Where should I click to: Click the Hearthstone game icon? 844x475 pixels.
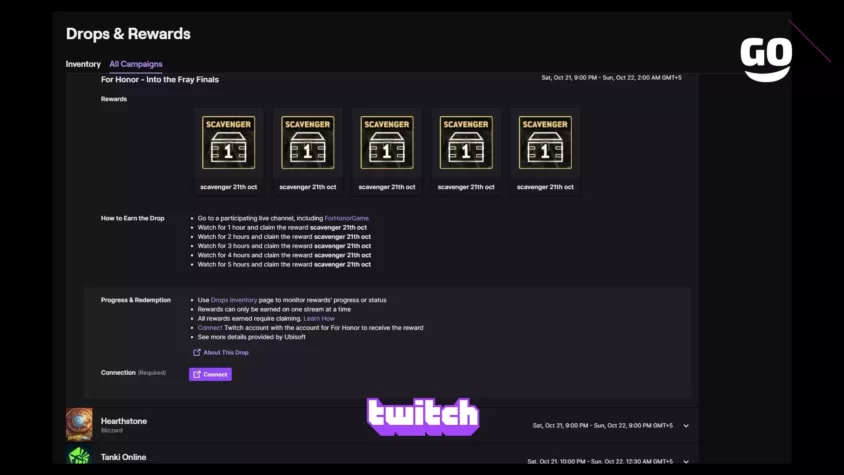(x=79, y=424)
